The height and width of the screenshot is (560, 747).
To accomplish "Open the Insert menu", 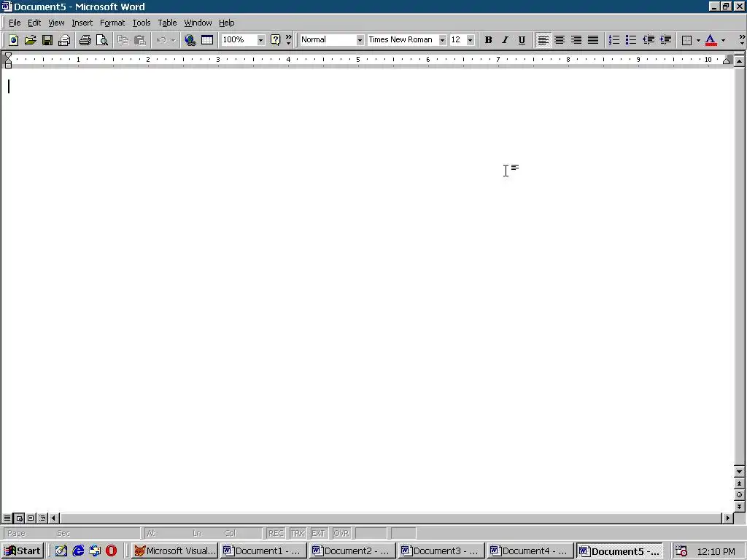I will (x=82, y=23).
